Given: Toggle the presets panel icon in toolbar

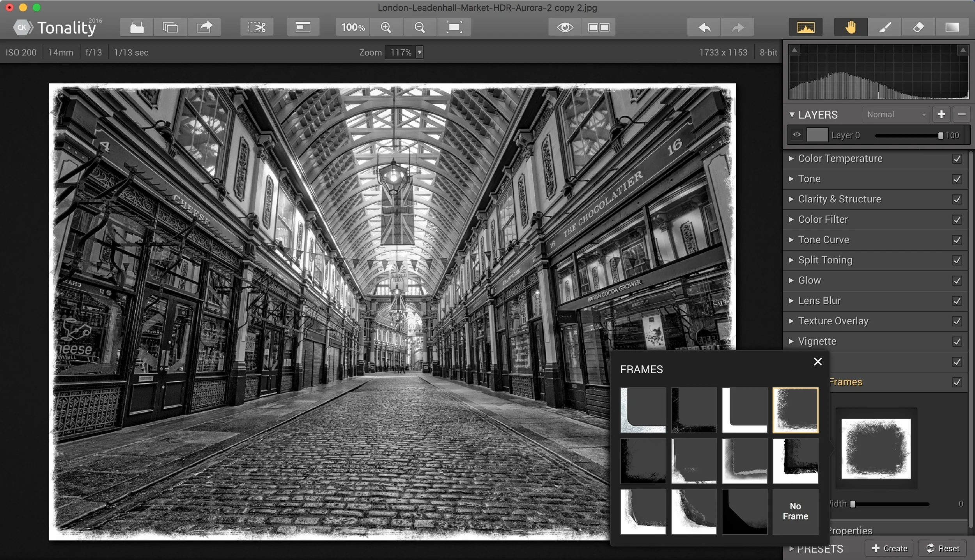Looking at the screenshot, I should (303, 27).
